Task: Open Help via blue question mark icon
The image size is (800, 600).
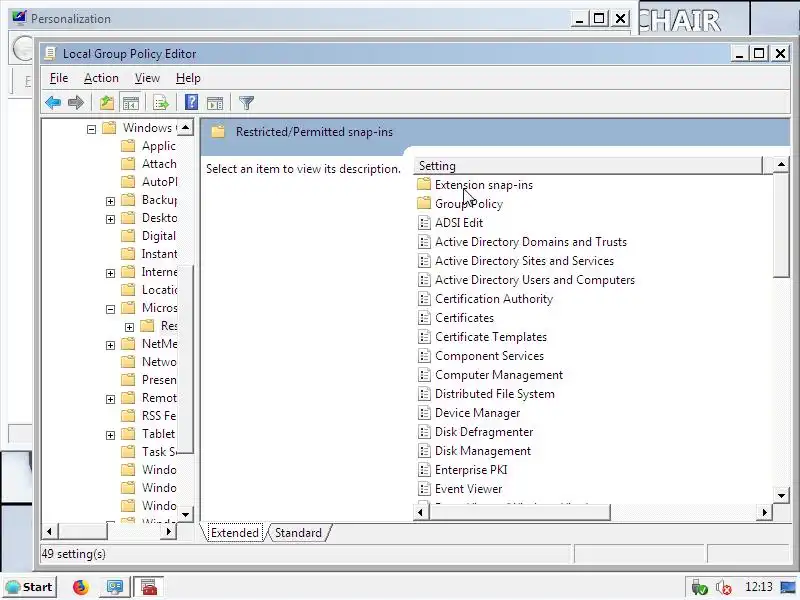Action: (191, 103)
